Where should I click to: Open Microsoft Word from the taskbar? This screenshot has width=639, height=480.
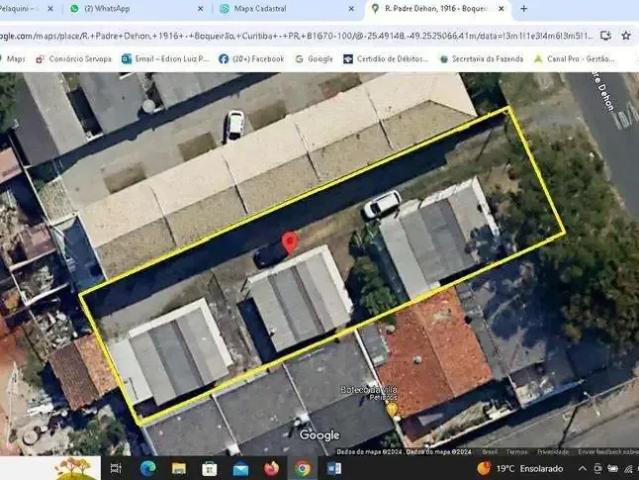coord(334,468)
